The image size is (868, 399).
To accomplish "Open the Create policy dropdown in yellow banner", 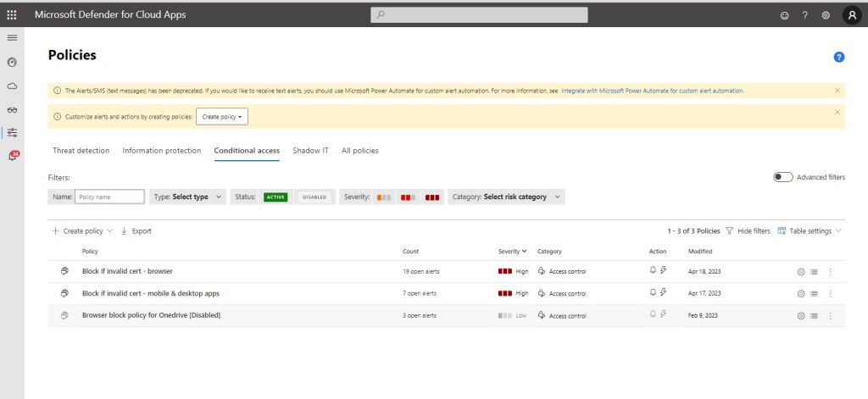I will (x=222, y=117).
